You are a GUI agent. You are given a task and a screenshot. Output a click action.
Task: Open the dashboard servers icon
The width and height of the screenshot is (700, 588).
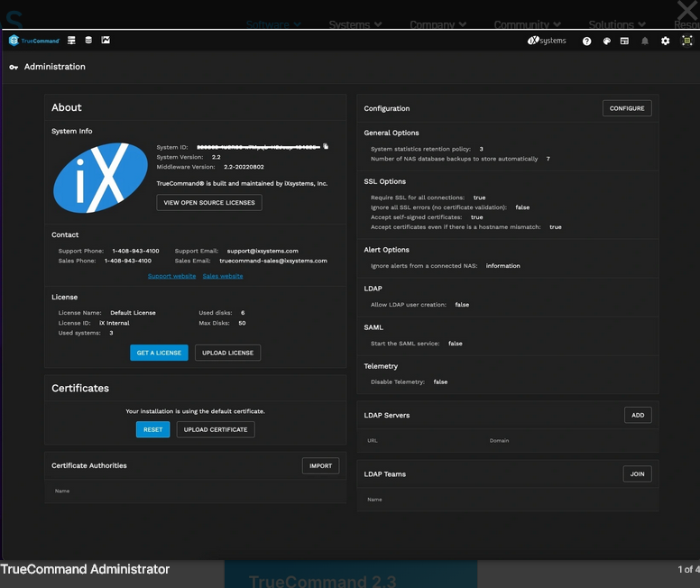pyautogui.click(x=71, y=41)
